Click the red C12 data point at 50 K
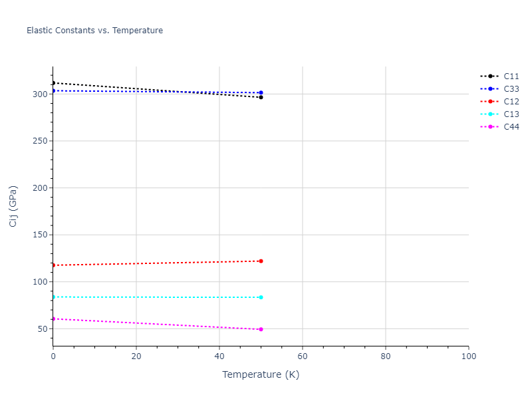Screen dimensions: 532x399 click(x=261, y=261)
